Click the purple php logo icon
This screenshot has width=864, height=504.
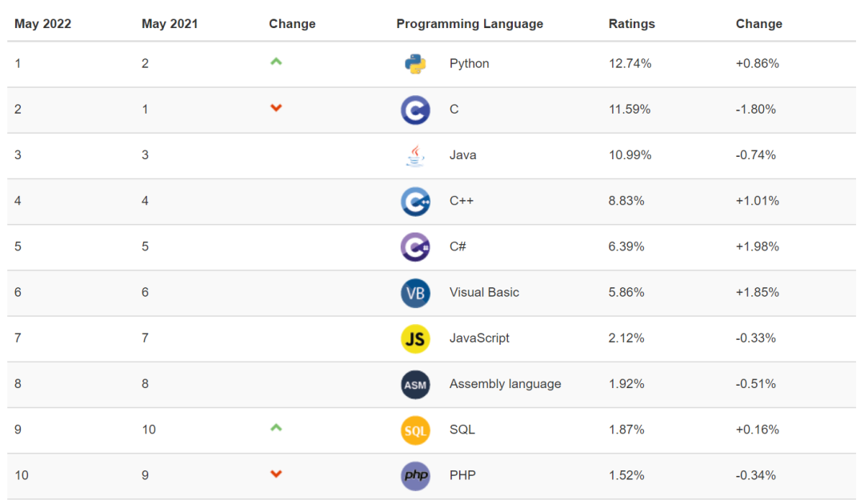[415, 475]
